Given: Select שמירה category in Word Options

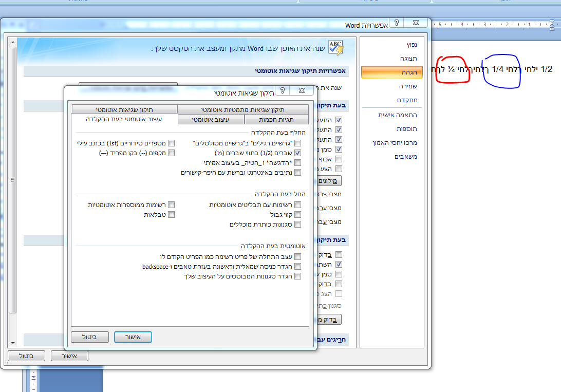Looking at the screenshot, I should (x=392, y=86).
